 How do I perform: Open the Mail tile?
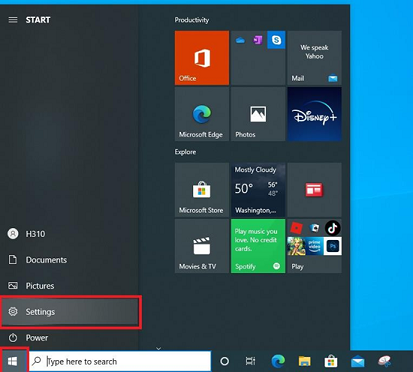314,58
